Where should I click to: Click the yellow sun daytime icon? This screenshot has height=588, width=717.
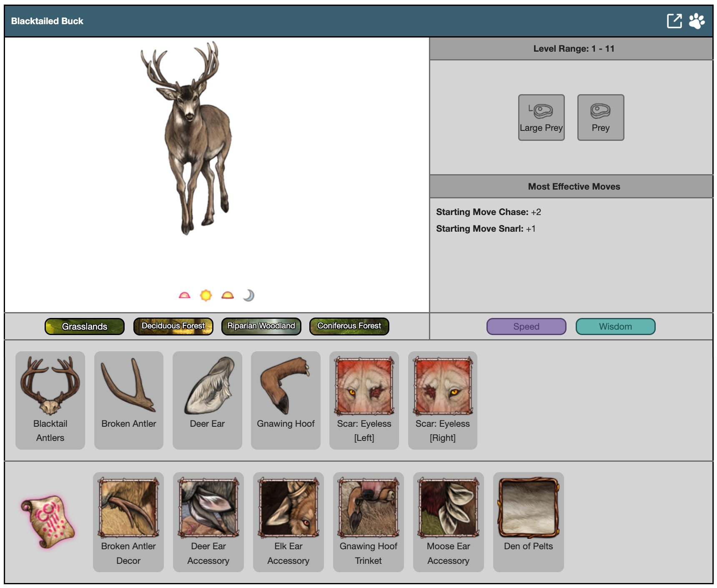click(x=206, y=295)
